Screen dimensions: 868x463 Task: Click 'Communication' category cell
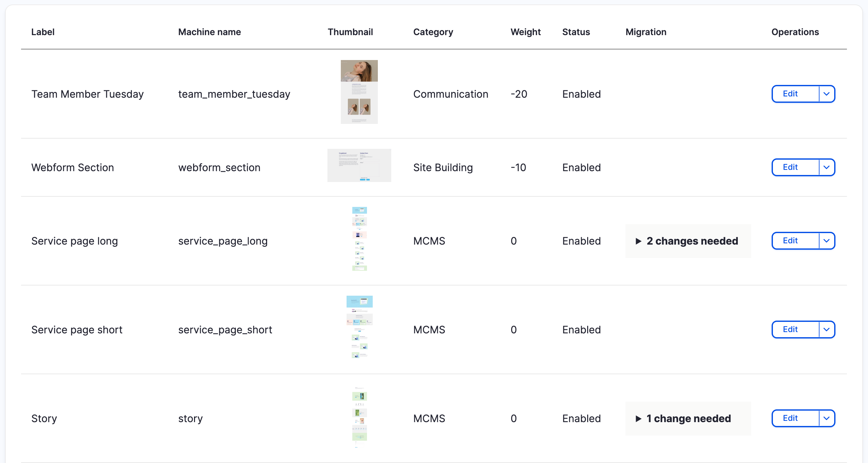point(451,94)
